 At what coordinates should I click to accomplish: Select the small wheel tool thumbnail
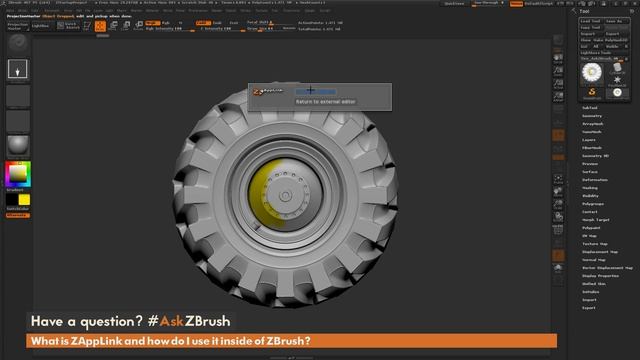618,94
